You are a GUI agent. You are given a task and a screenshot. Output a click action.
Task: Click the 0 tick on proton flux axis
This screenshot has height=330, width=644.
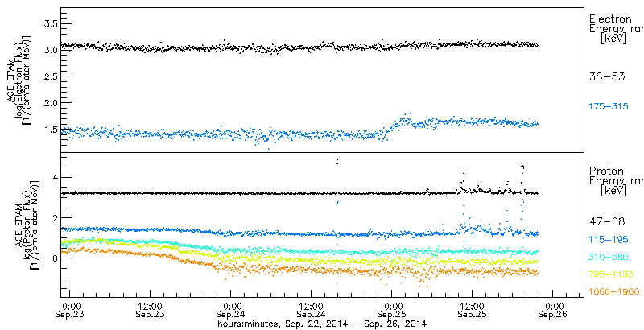click(54, 258)
